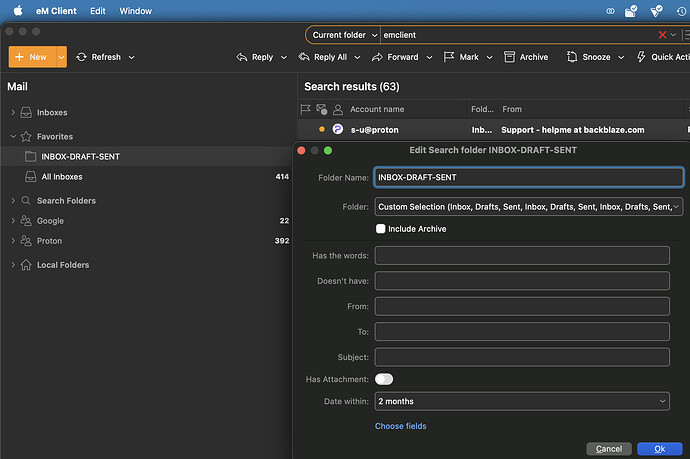
Task: Open the Window menu
Action: [x=136, y=10]
